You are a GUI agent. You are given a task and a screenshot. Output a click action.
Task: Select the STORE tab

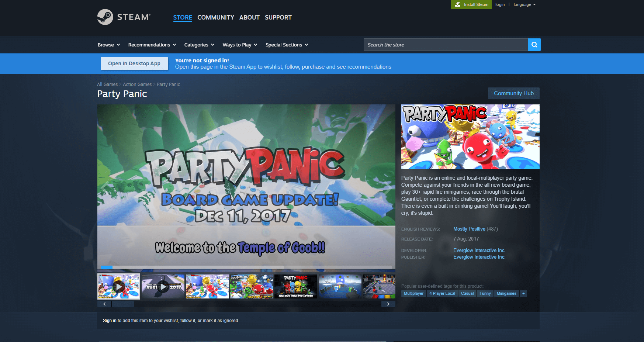click(183, 17)
